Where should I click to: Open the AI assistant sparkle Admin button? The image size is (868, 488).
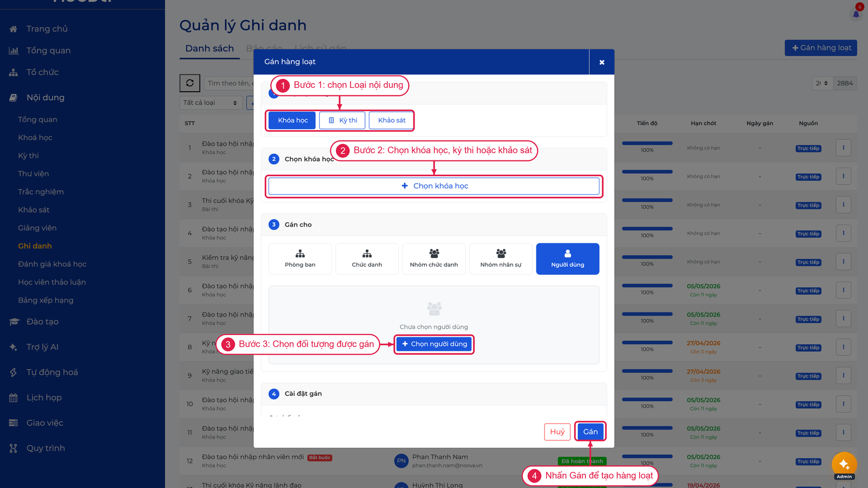coord(844,464)
